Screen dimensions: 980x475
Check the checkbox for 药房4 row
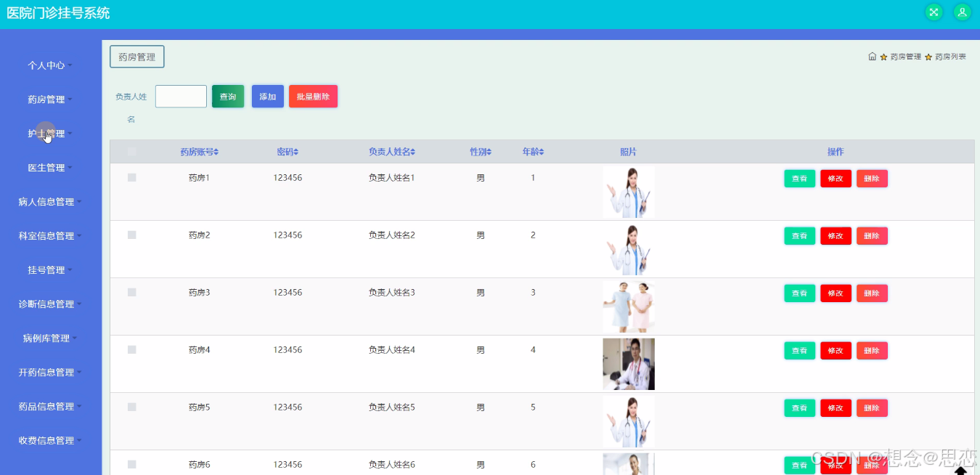point(131,349)
